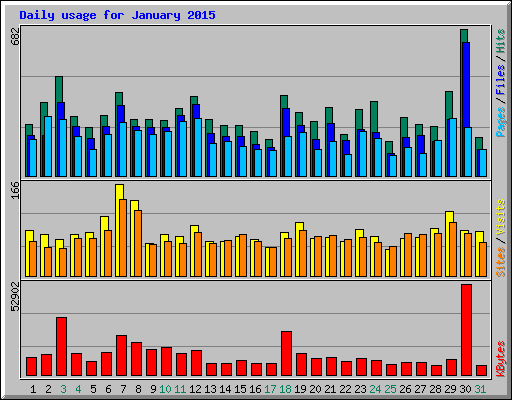
Task: Click green weekend day label 24
Action: [x=375, y=389]
